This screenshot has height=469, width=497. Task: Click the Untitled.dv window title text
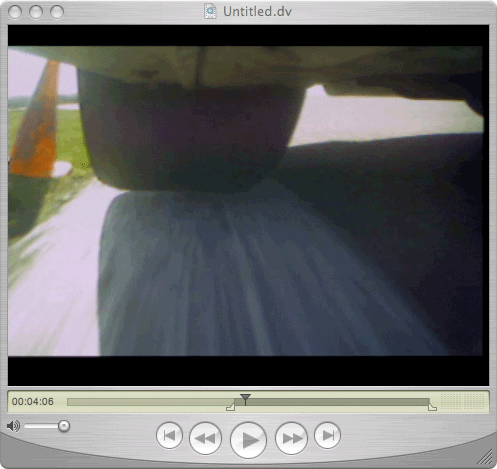point(257,11)
